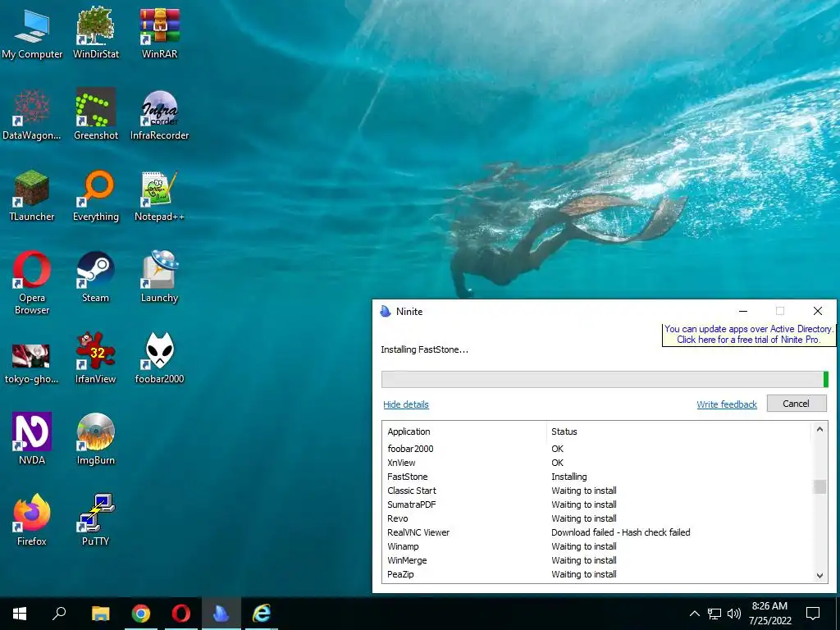Click the Ninite Pro free trial tooltip

748,335
